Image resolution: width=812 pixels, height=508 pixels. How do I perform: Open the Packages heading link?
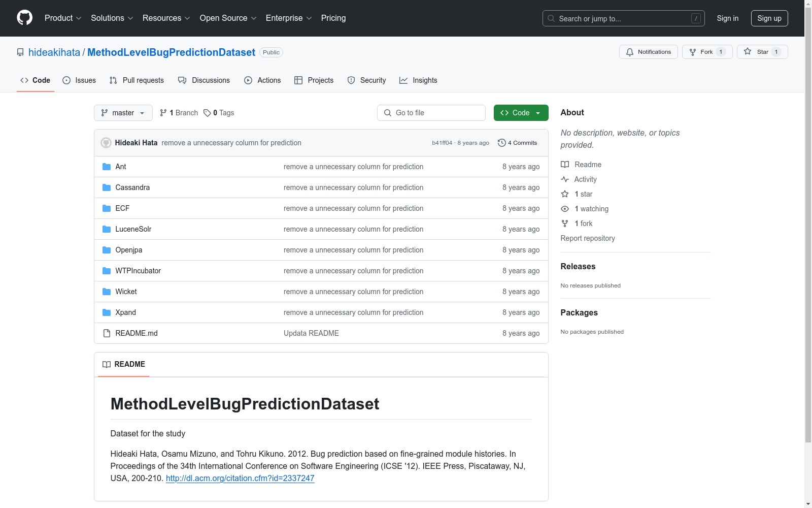click(579, 312)
